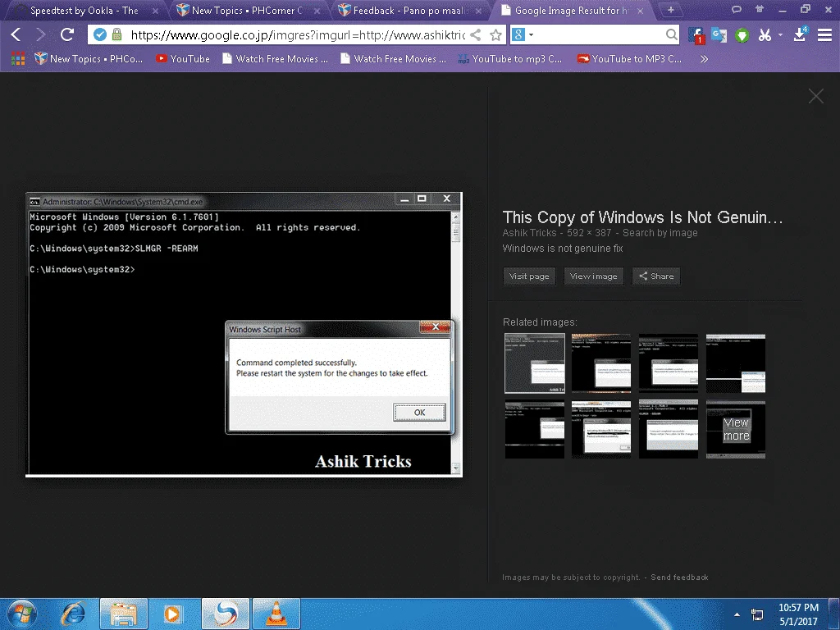The height and width of the screenshot is (630, 840).
Task: Open fourth related image in top row
Action: coord(736,363)
